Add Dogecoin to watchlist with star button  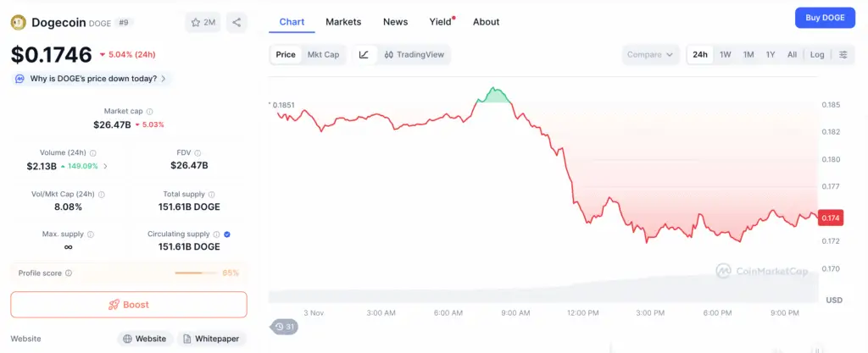click(203, 23)
